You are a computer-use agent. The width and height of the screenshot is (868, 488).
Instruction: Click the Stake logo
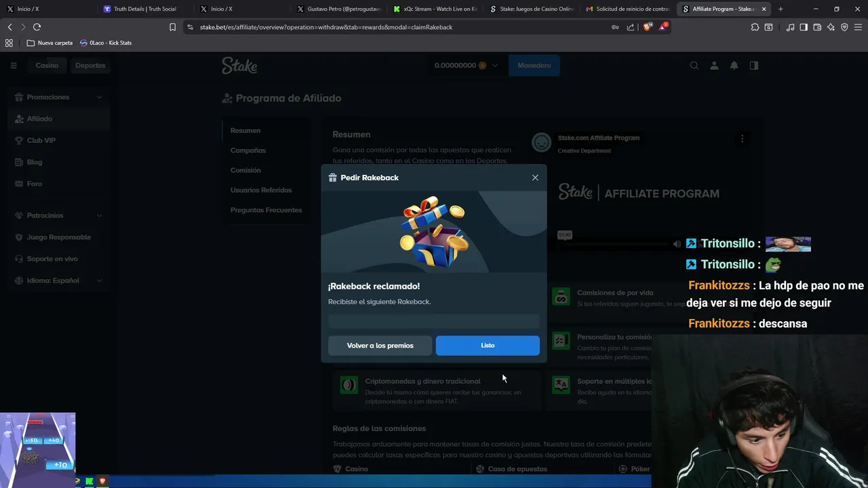[x=239, y=66]
